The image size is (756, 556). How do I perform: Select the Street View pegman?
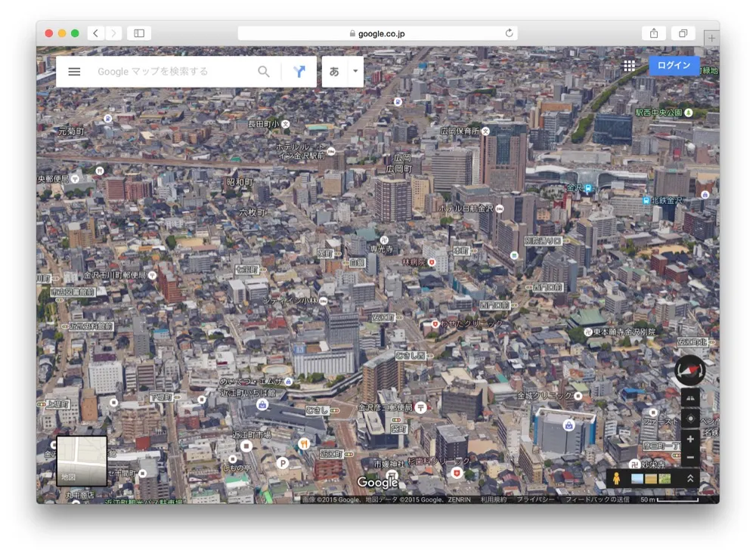click(x=617, y=479)
